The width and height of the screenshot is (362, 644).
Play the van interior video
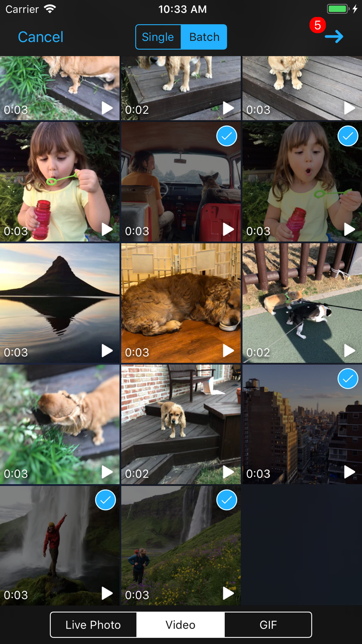coord(228,229)
